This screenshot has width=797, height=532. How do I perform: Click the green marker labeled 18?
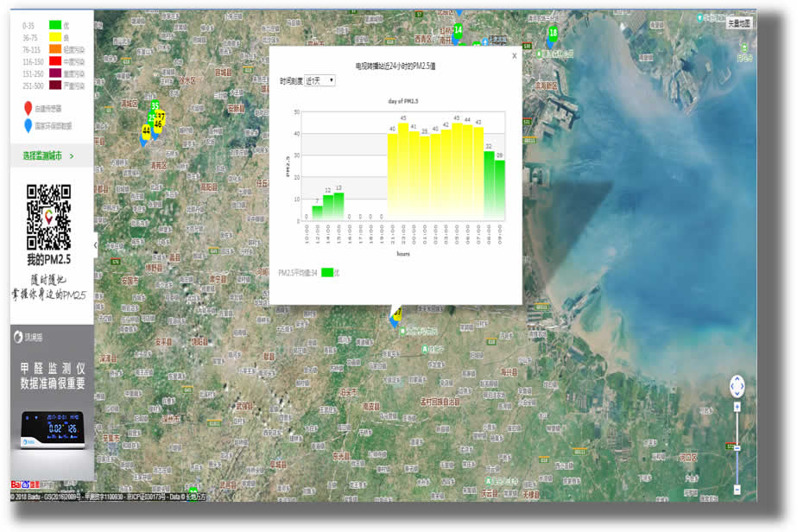click(553, 33)
